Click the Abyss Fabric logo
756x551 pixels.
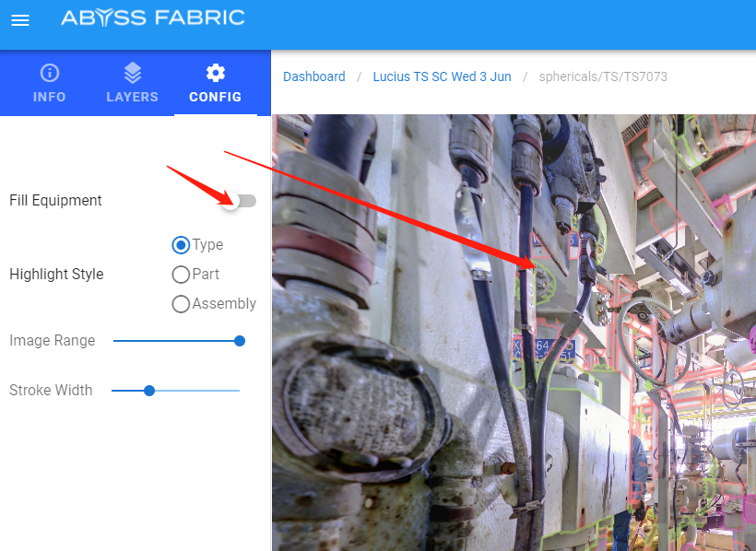pos(152,18)
